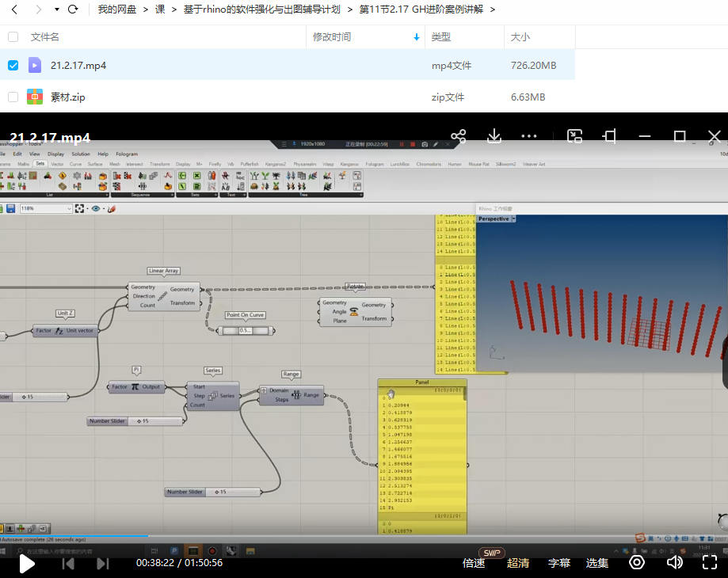Refresh the file list
This screenshot has height=578, width=728.
coord(73,10)
